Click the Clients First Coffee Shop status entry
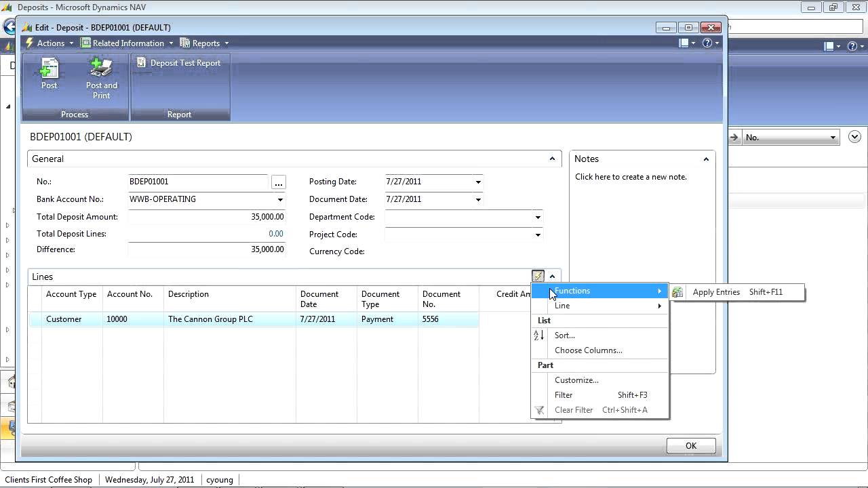The height and width of the screenshot is (488, 868). click(x=49, y=480)
